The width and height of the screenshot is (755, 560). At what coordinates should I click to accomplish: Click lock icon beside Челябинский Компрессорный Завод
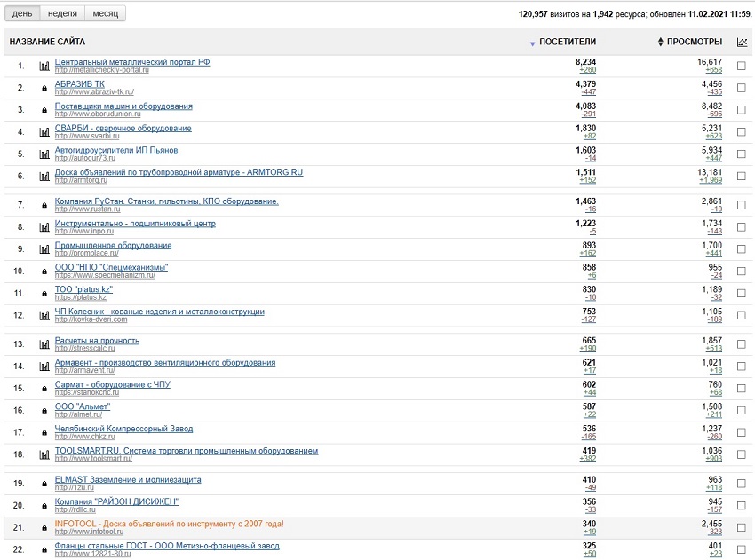click(x=44, y=433)
